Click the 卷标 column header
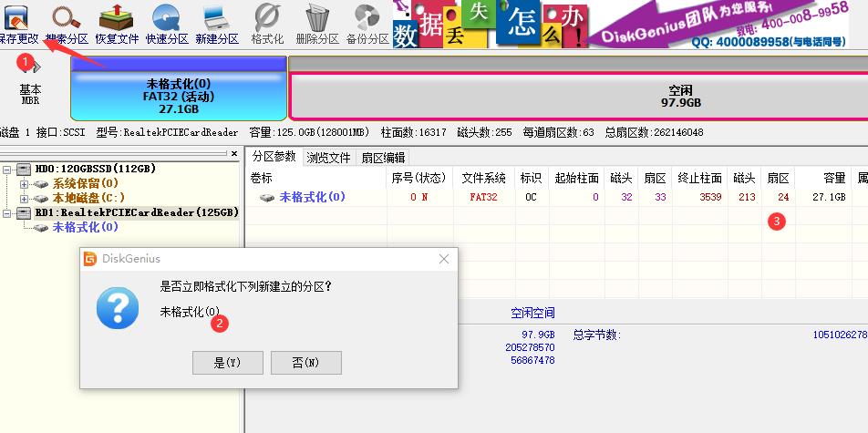The width and height of the screenshot is (868, 433). click(x=316, y=178)
